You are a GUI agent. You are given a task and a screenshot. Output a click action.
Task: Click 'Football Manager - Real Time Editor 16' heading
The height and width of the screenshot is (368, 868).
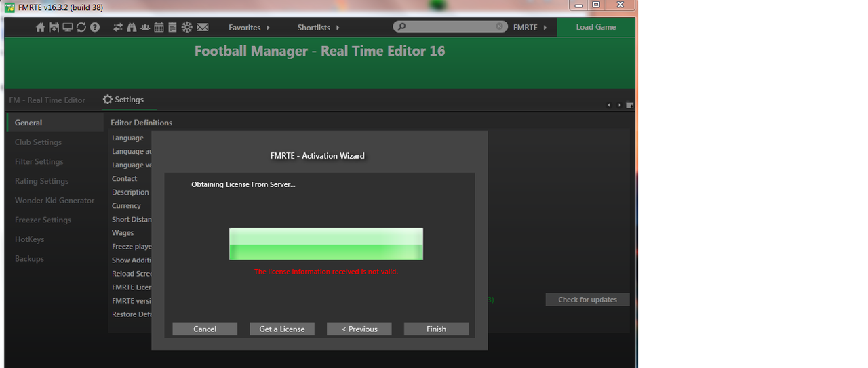[x=319, y=51]
